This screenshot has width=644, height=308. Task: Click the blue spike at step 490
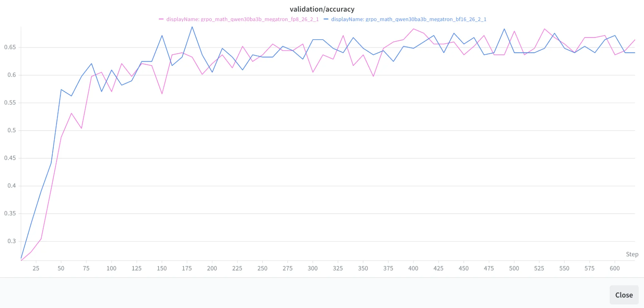pos(504,28)
